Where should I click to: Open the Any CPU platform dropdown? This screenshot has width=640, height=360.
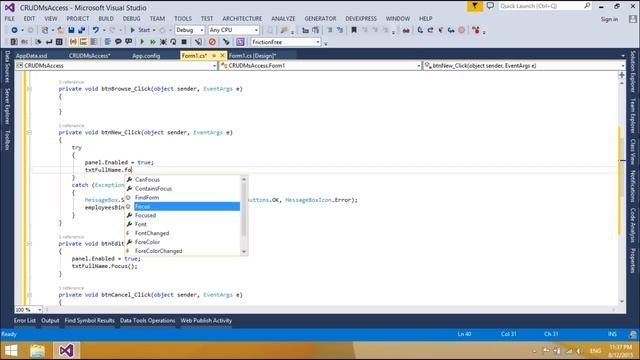coord(234,30)
